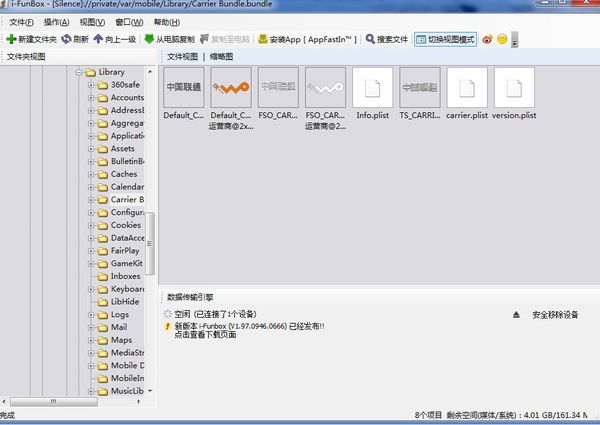The height and width of the screenshot is (425, 600).
Task: Click the yellow smiley face toolbar icon
Action: pyautogui.click(x=502, y=39)
